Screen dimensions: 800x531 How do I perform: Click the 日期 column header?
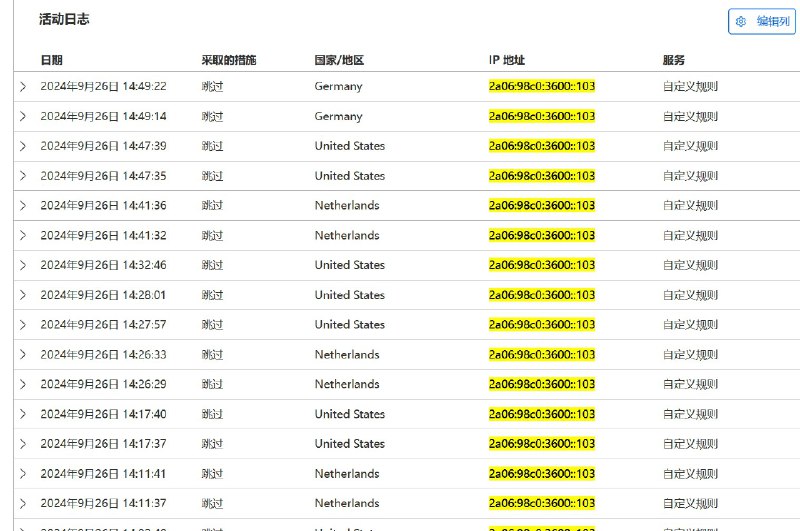(x=51, y=60)
